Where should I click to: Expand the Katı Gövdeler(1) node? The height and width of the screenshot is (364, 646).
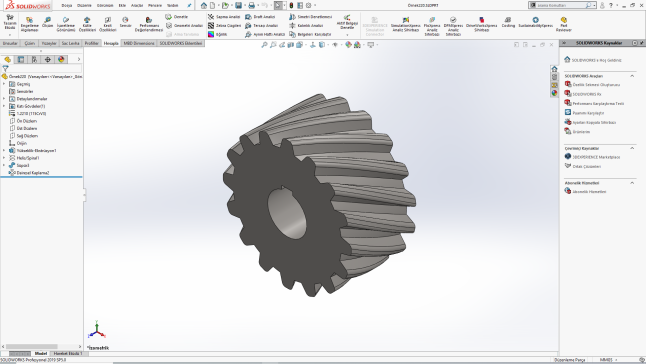click(x=4, y=106)
